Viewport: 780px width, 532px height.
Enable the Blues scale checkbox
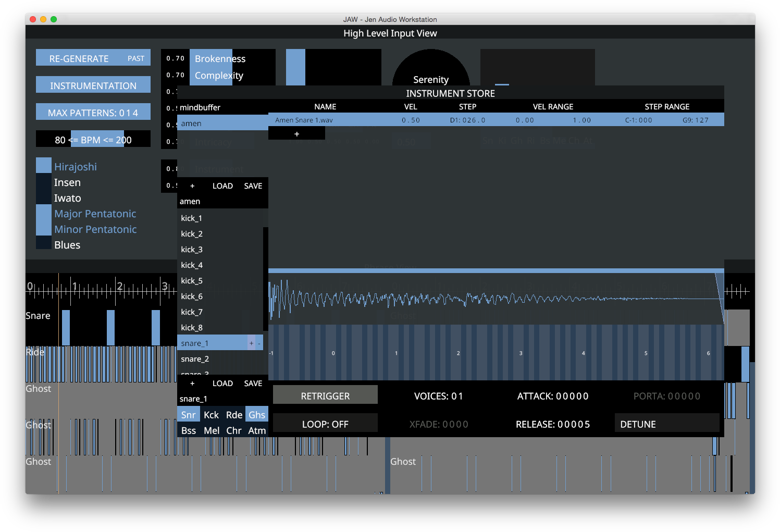(43, 242)
